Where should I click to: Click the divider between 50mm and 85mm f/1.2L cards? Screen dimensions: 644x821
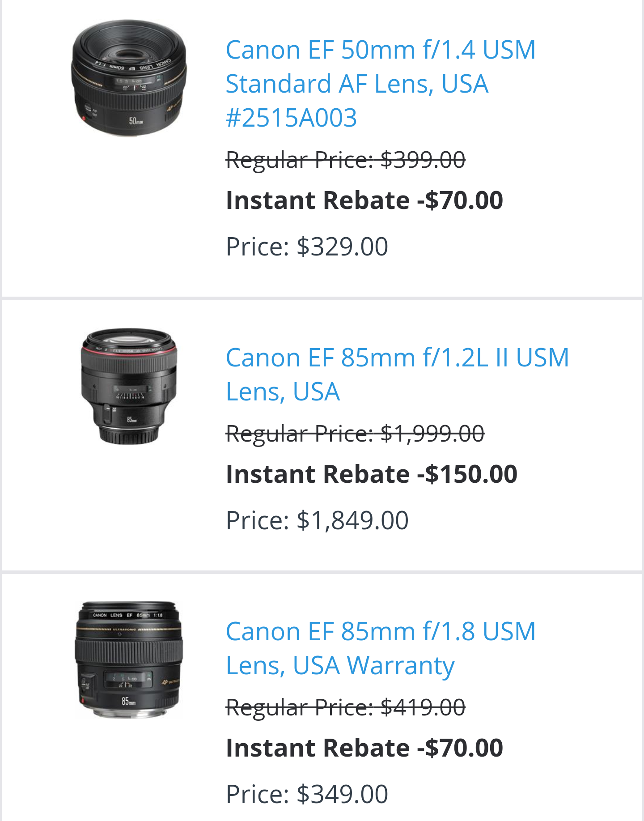322,298
